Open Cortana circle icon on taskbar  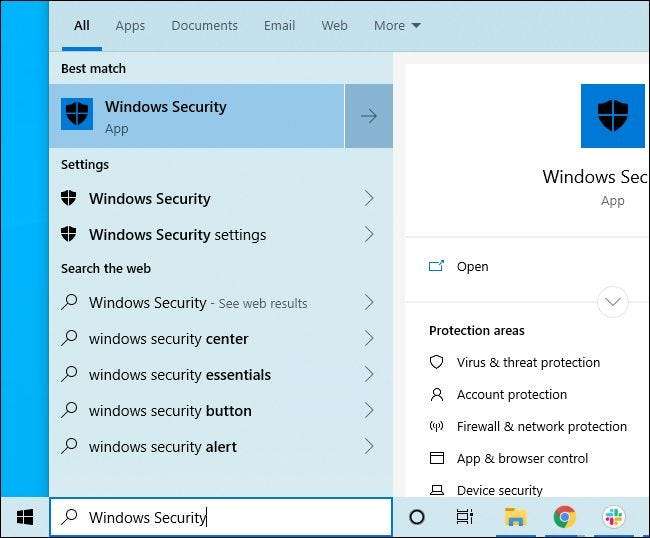tap(418, 517)
